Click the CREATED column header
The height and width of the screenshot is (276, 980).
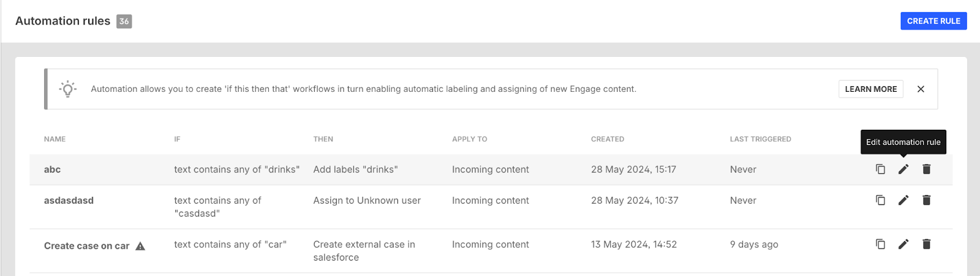607,139
